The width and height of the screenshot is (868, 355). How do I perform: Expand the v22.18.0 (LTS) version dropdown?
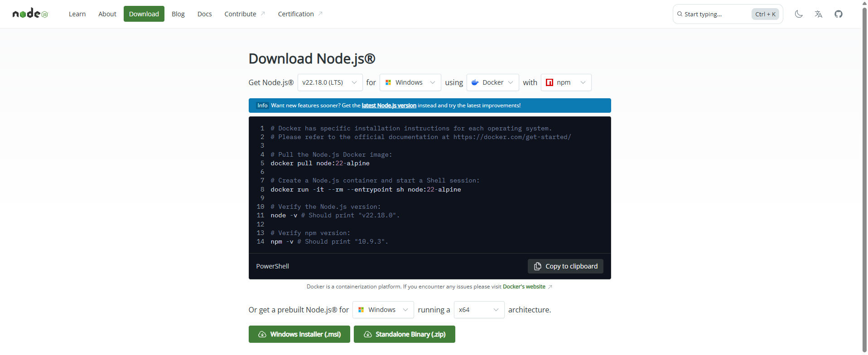click(330, 82)
